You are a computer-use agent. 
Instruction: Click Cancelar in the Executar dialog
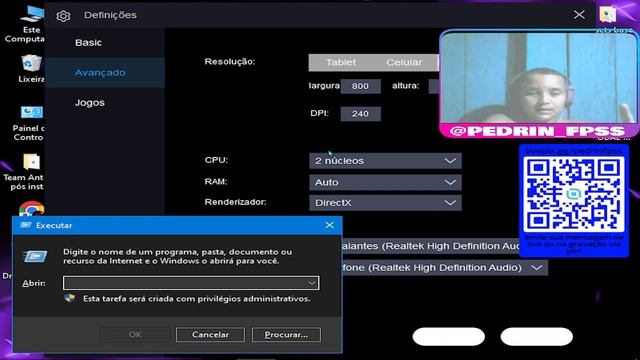click(210, 335)
